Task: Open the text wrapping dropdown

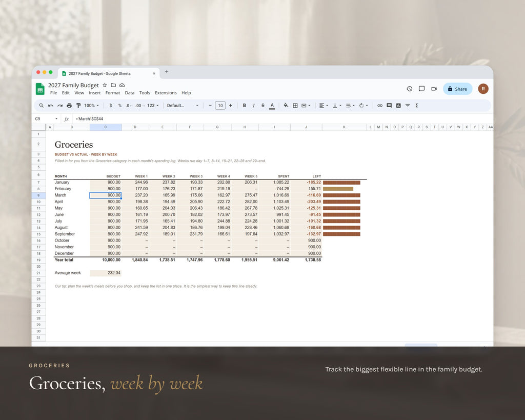Action: coord(350,106)
